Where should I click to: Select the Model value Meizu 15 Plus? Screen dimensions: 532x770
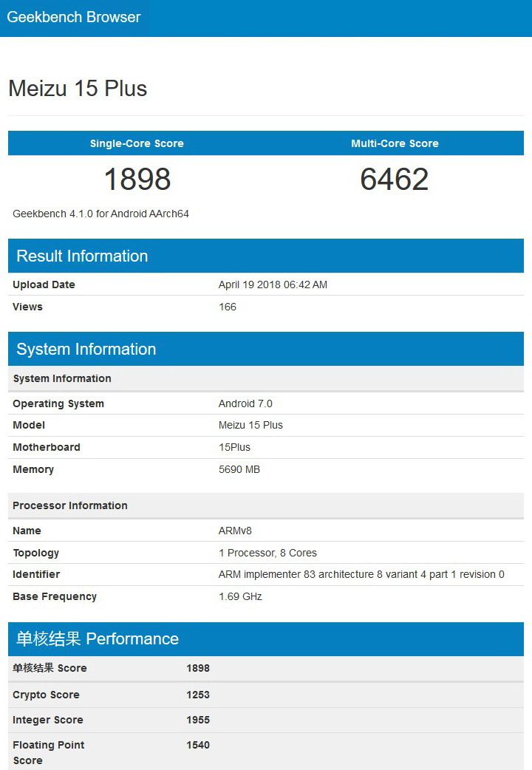coord(250,425)
